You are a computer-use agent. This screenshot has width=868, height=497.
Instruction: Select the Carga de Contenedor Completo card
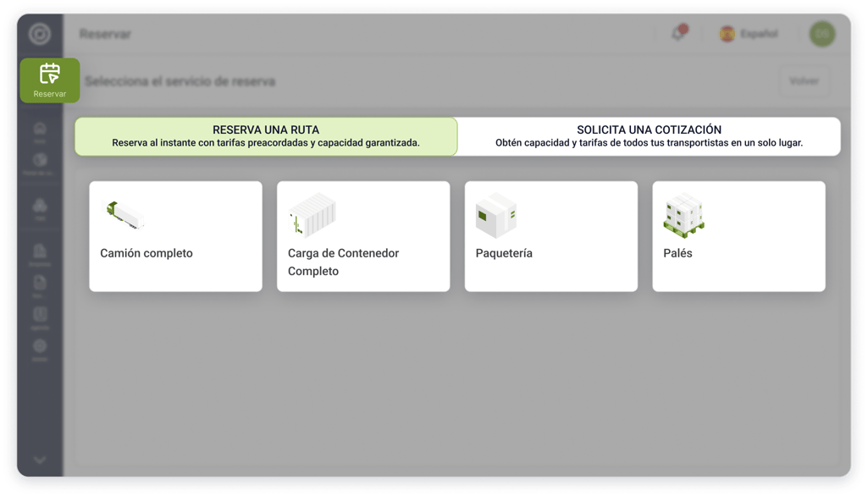(363, 236)
